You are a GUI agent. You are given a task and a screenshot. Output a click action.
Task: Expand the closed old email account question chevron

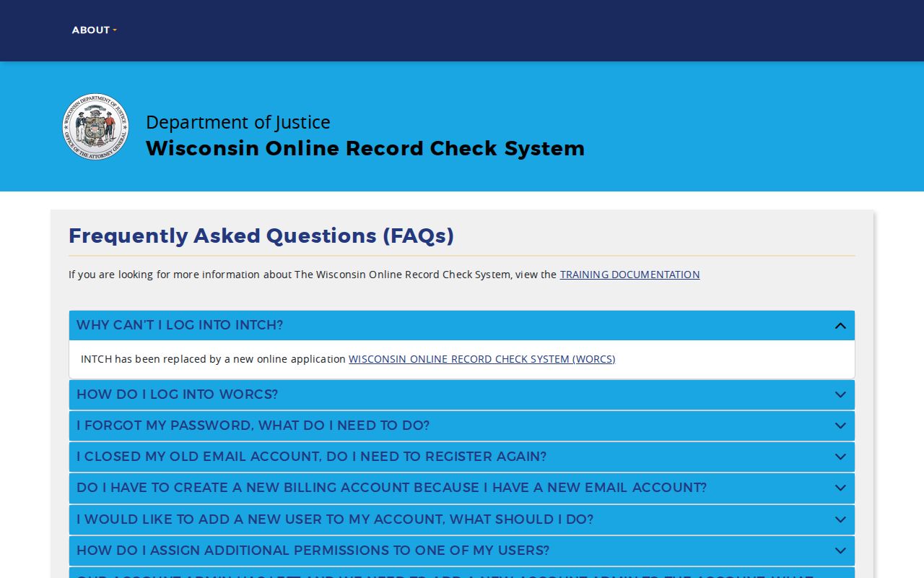[840, 457]
